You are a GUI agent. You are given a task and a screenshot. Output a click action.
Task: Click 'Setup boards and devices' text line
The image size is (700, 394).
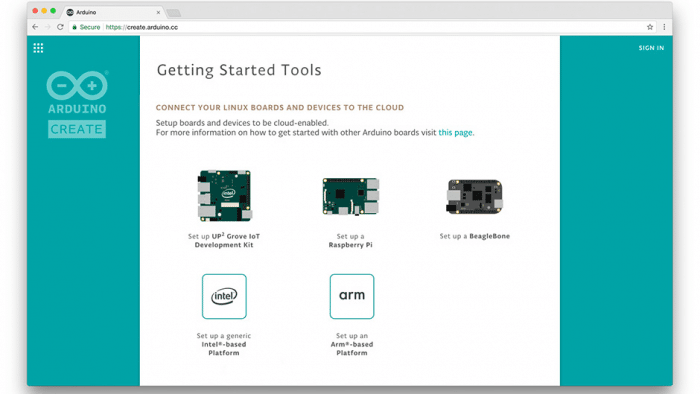[242, 123]
